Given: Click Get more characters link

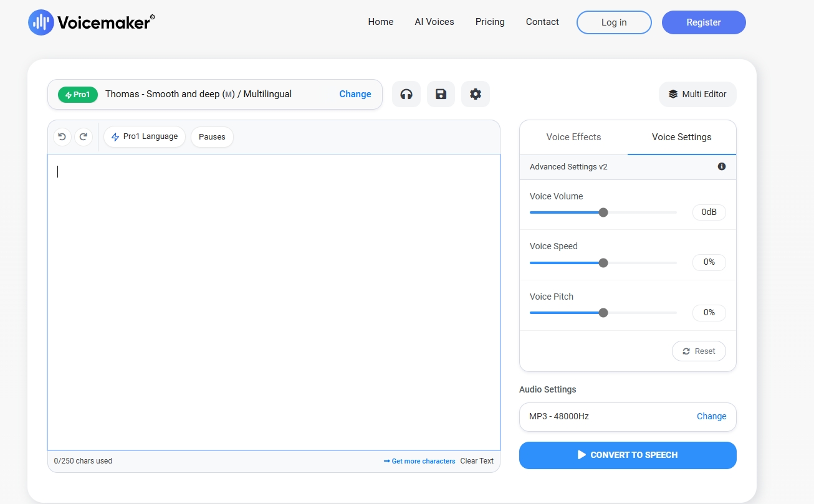Looking at the screenshot, I should tap(419, 461).
